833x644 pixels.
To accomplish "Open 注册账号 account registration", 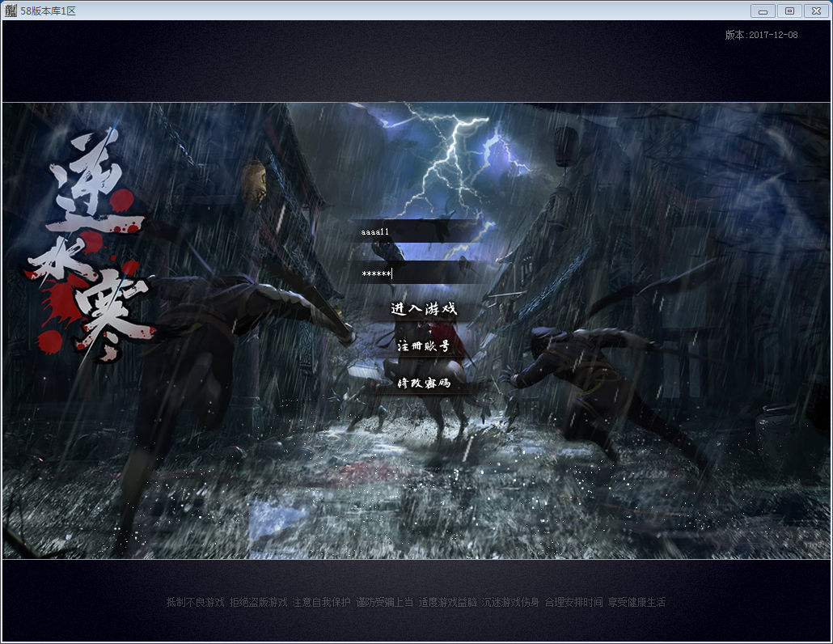I will point(424,346).
